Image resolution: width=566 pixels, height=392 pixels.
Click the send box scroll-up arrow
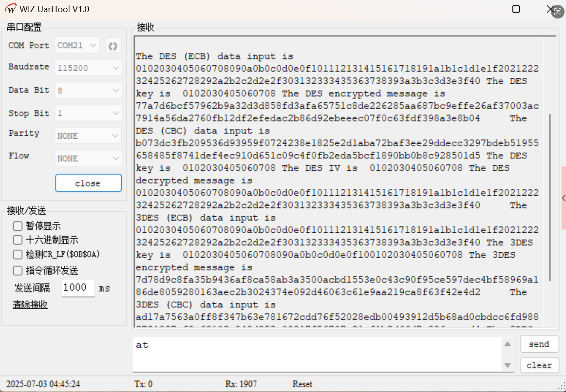(x=508, y=344)
